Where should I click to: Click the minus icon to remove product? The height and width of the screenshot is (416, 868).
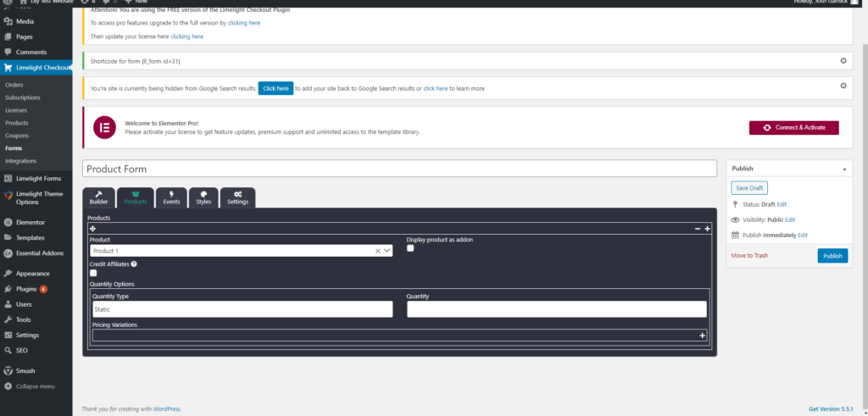[698, 229]
